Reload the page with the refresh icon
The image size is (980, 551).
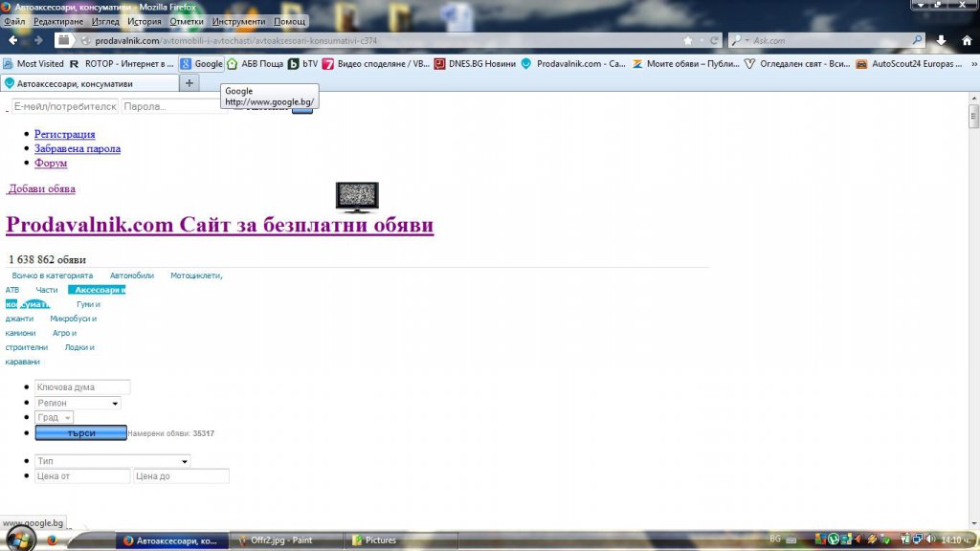click(x=714, y=40)
